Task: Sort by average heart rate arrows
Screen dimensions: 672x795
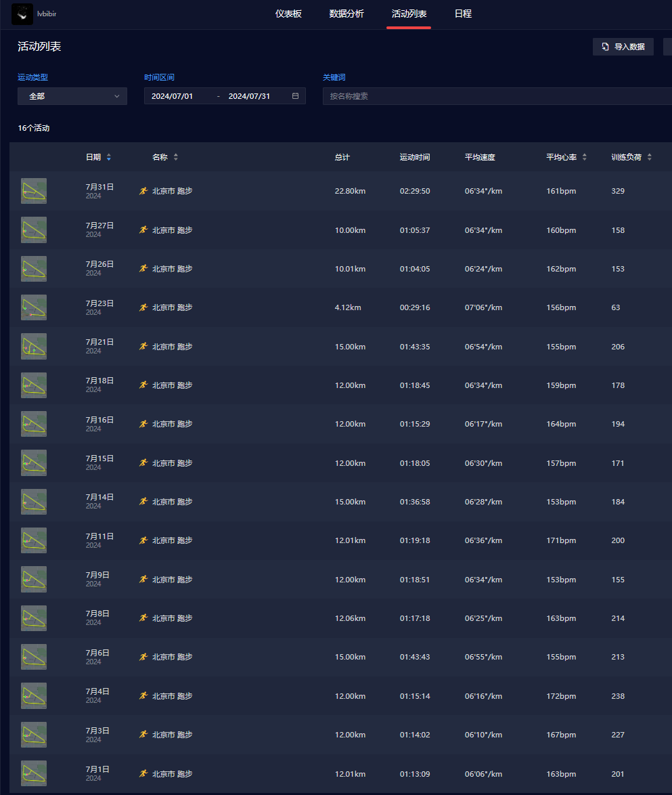Action: pyautogui.click(x=585, y=157)
